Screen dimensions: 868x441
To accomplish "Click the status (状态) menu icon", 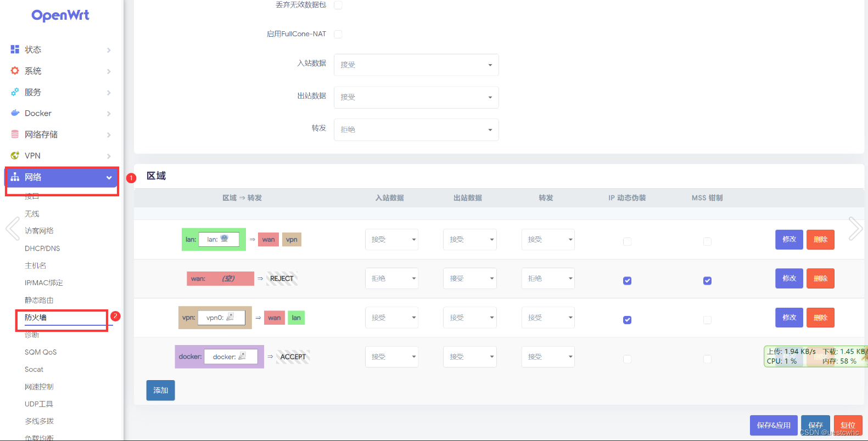I will pyautogui.click(x=15, y=49).
